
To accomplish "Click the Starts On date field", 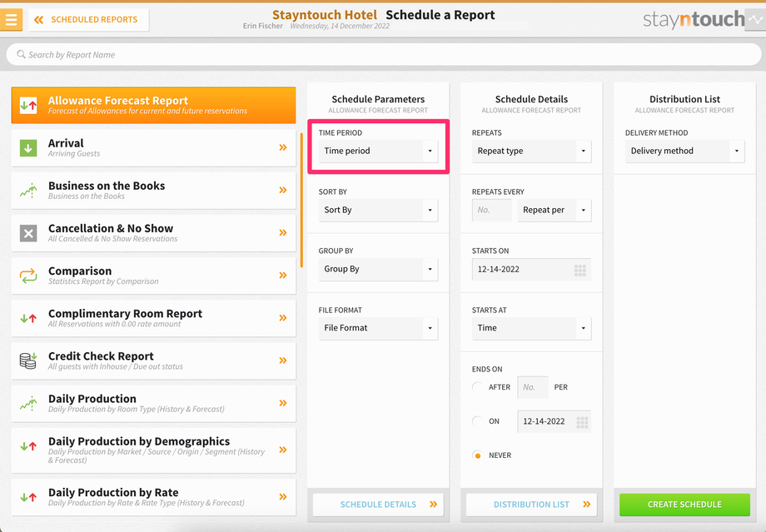I will [531, 270].
